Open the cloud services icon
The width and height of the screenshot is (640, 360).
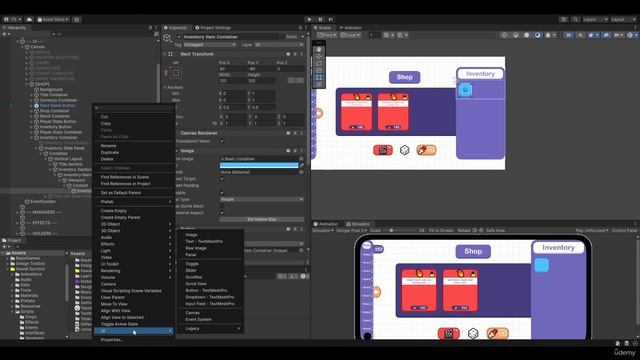click(29, 19)
